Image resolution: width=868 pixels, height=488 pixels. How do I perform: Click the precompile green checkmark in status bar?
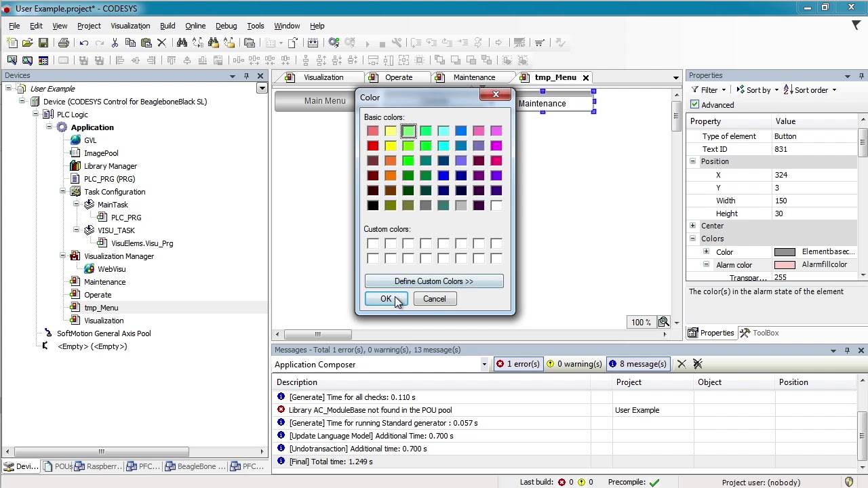point(654,482)
